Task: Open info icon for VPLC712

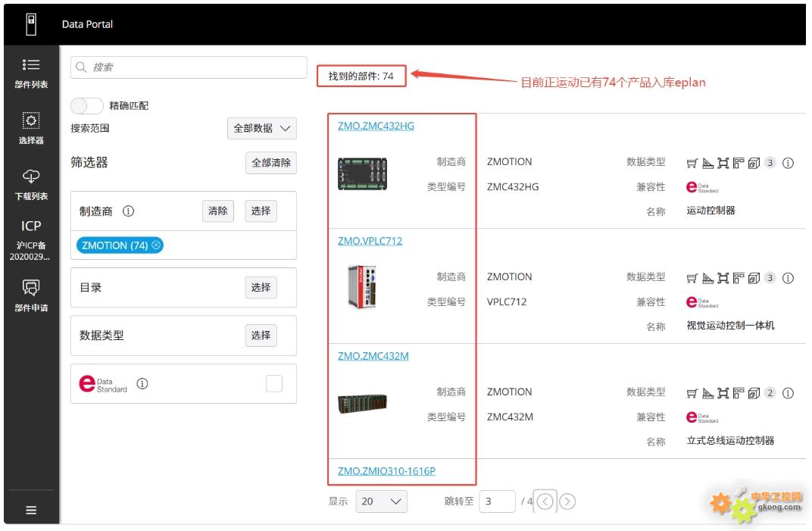Action: (x=788, y=278)
